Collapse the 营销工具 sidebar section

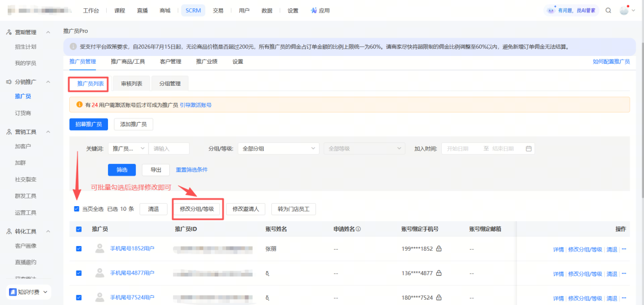pos(48,132)
